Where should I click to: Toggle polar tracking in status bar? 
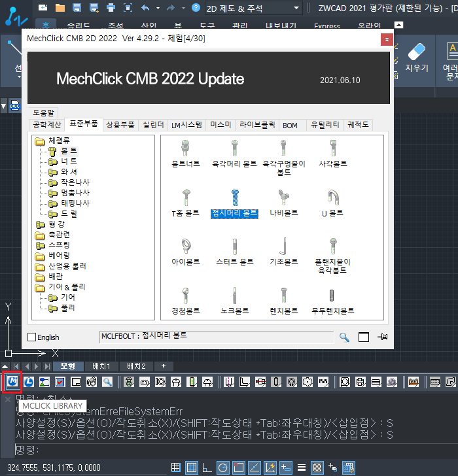223,467
